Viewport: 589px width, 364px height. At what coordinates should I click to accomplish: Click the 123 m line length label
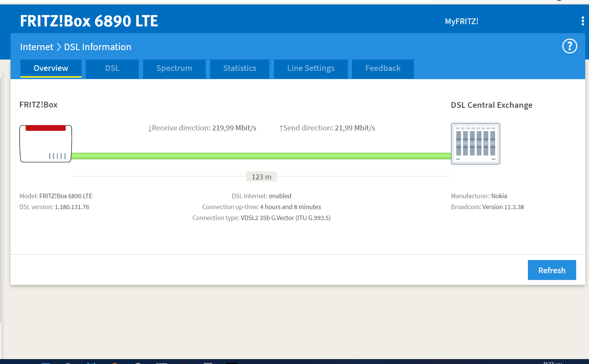(x=261, y=177)
